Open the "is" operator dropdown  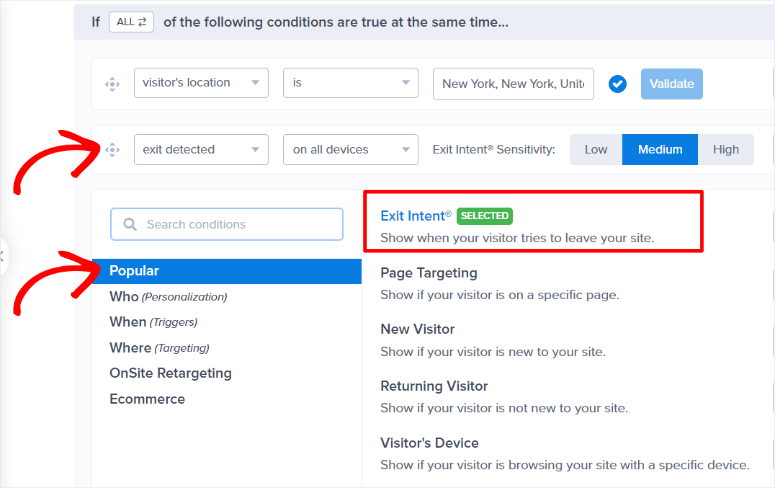tap(350, 84)
